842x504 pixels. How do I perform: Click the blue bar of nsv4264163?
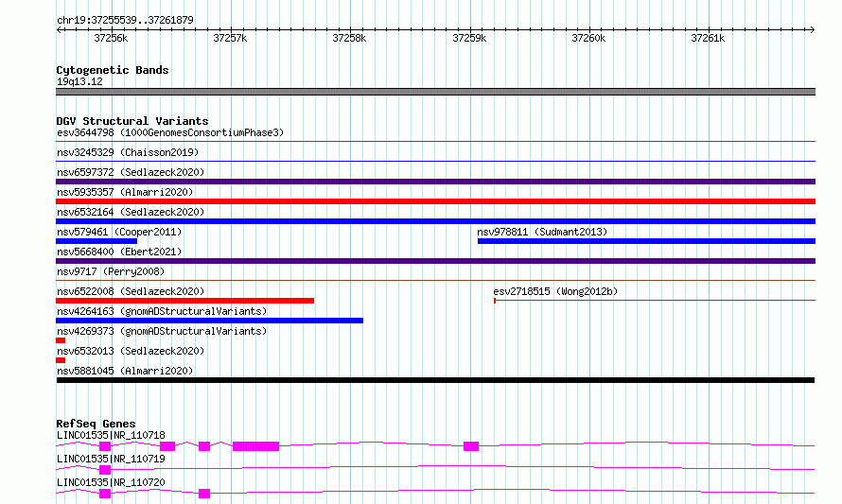[209, 321]
